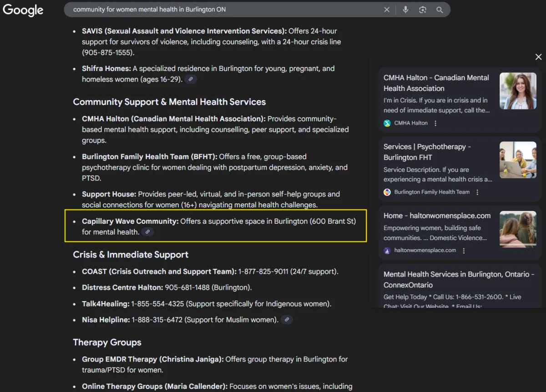The image size is (546, 392).
Task: Select Burlington Family Health Team (BFHT) text
Action: 150,156
